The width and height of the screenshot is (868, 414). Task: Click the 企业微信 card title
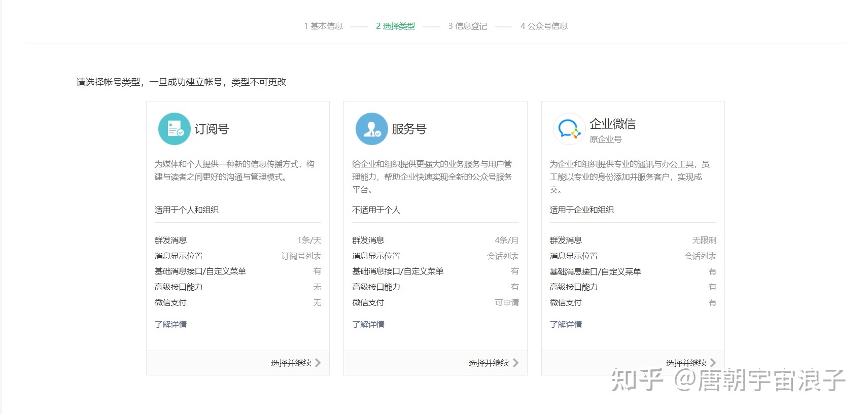(x=612, y=124)
